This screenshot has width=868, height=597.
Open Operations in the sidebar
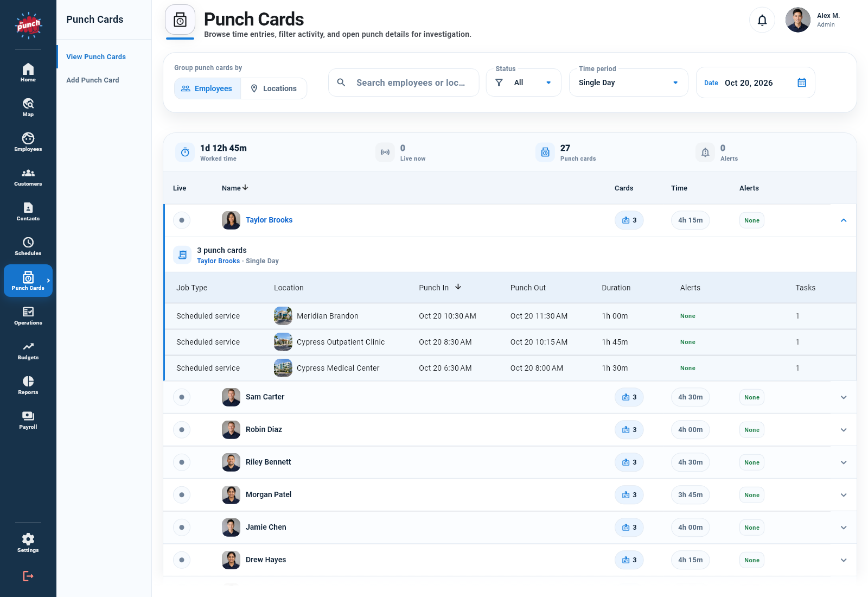click(x=28, y=316)
